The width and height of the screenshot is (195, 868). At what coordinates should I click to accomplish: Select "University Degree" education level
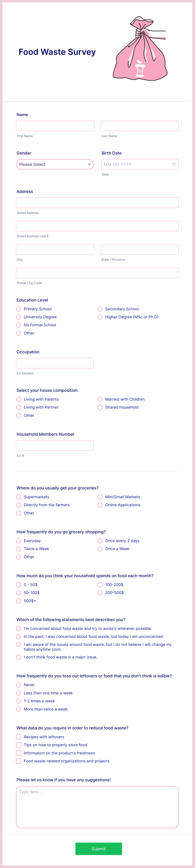[18, 317]
